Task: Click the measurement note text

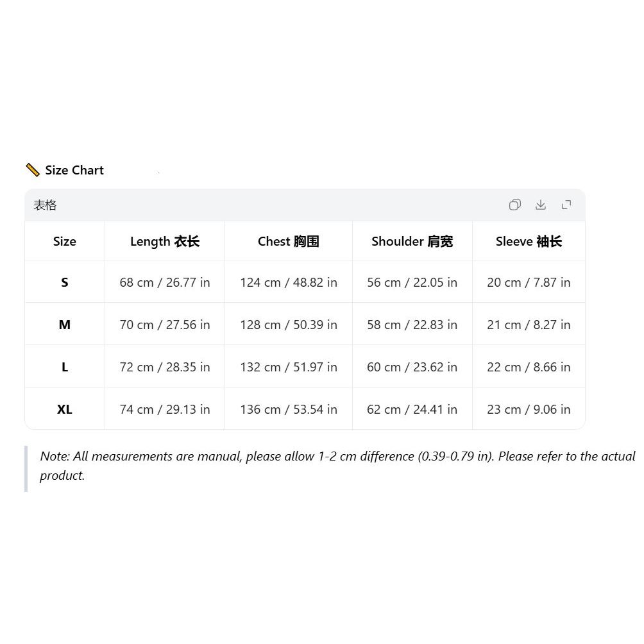Action: (x=337, y=466)
